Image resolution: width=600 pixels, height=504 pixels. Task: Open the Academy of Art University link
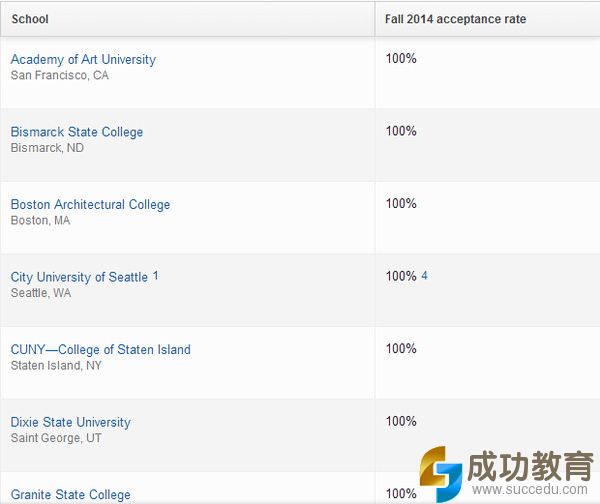[83, 60]
